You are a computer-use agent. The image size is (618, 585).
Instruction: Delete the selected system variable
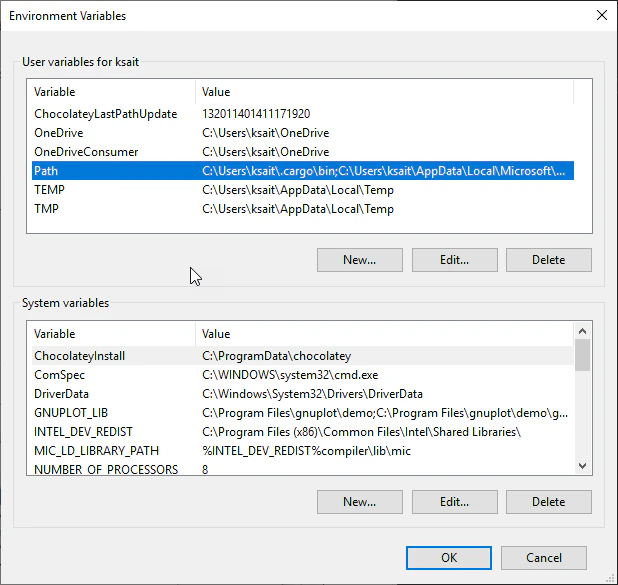coord(549,502)
